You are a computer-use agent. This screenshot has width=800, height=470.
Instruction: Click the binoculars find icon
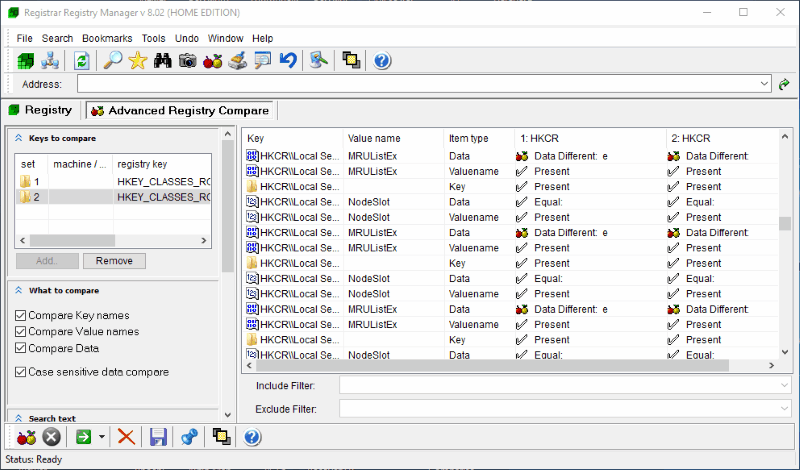click(163, 61)
